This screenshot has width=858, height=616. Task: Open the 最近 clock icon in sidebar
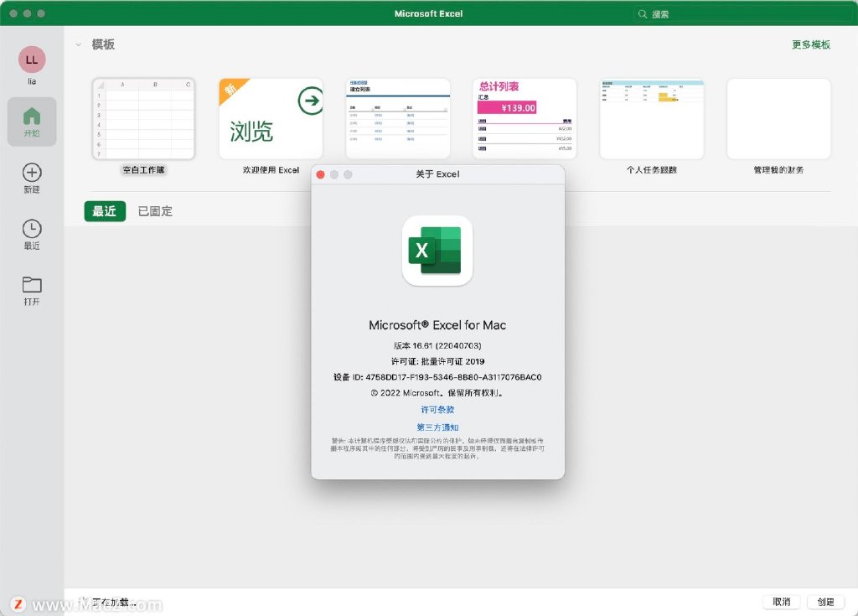click(x=32, y=229)
